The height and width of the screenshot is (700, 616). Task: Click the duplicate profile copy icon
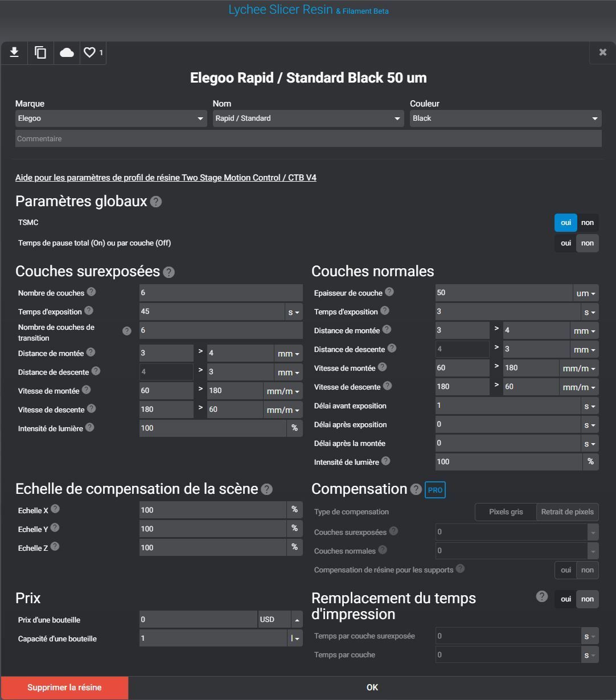point(40,52)
